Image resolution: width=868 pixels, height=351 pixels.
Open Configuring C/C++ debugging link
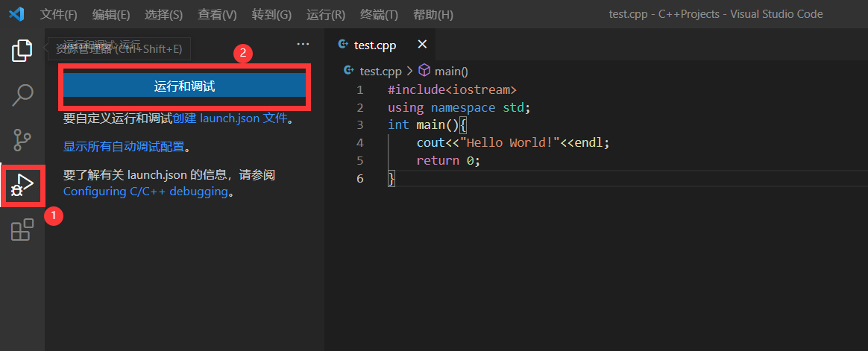coord(145,192)
